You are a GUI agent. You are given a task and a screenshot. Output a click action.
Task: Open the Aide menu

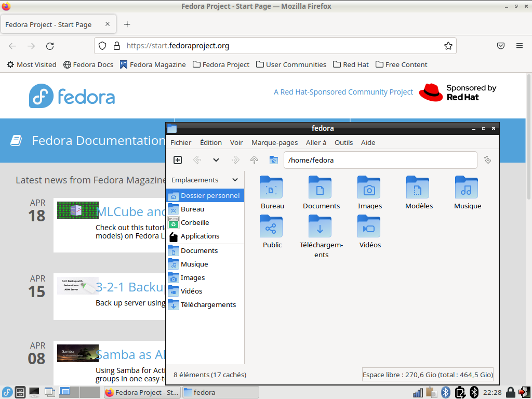click(368, 142)
